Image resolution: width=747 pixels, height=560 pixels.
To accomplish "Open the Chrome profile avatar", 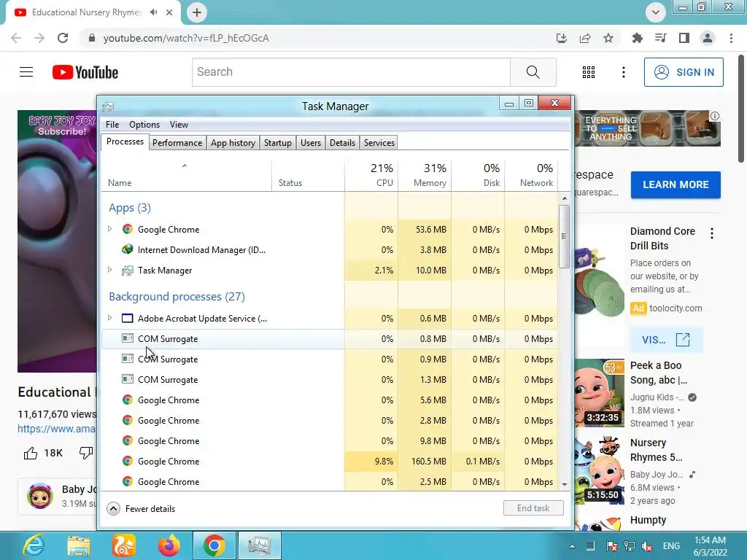I will (708, 38).
